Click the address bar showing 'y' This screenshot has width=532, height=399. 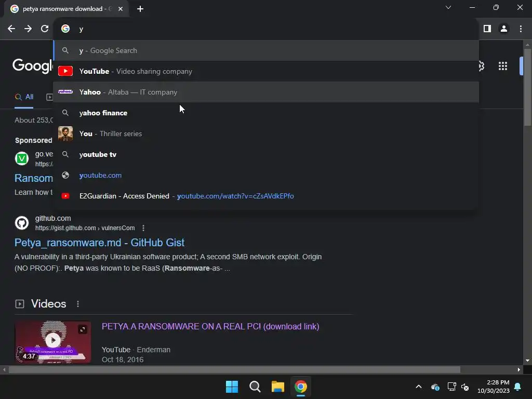pyautogui.click(x=266, y=29)
